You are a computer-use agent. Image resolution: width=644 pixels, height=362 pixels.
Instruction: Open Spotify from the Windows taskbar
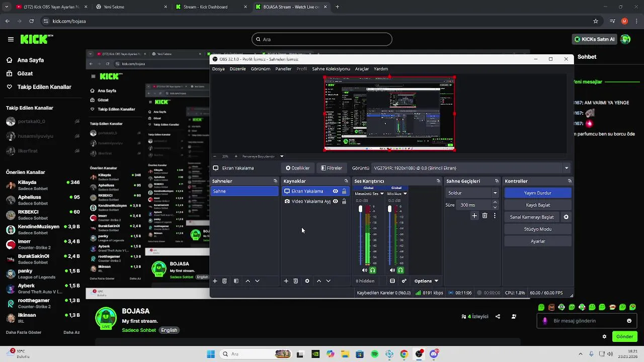pos(374,354)
